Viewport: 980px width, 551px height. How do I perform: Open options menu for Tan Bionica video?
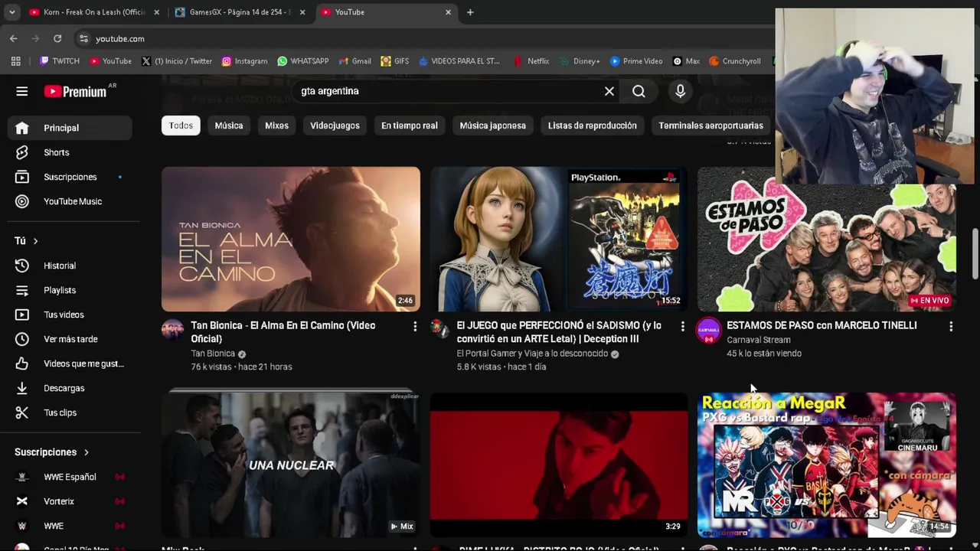[415, 327]
